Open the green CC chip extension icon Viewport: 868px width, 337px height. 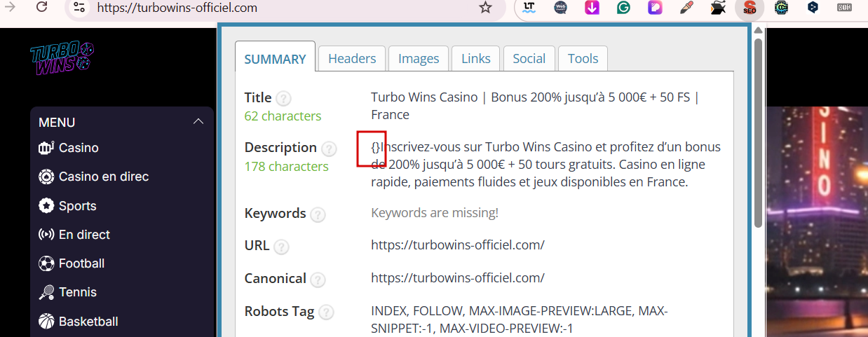click(x=781, y=8)
